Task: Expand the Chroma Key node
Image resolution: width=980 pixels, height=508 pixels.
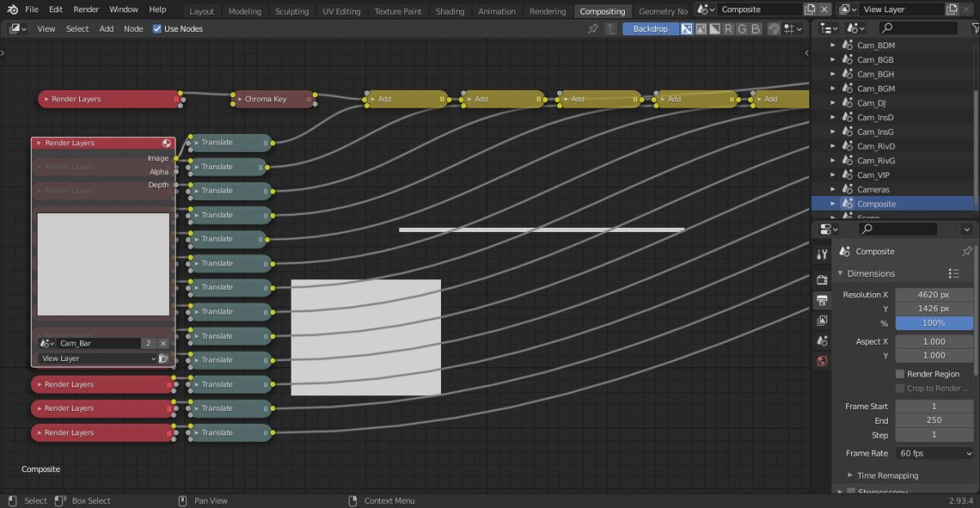Action: pos(238,99)
